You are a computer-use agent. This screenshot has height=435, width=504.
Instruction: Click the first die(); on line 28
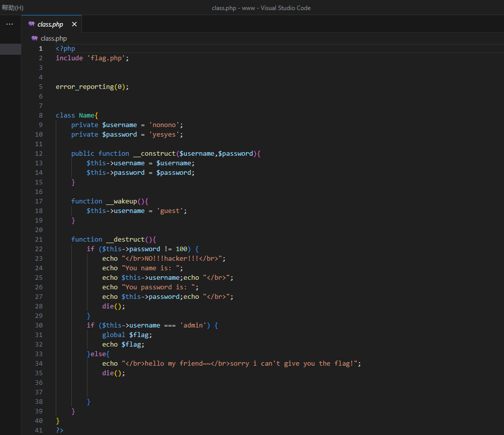point(114,306)
